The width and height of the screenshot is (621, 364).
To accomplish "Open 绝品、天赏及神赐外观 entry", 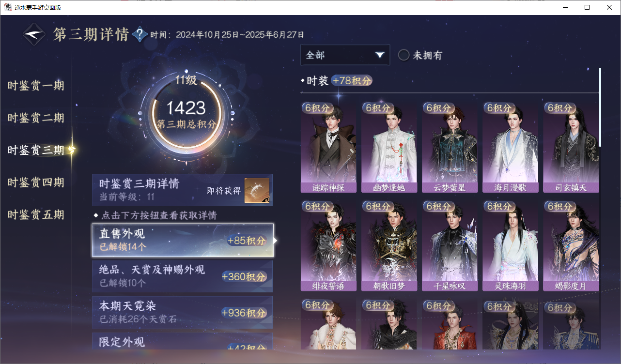I will click(183, 276).
